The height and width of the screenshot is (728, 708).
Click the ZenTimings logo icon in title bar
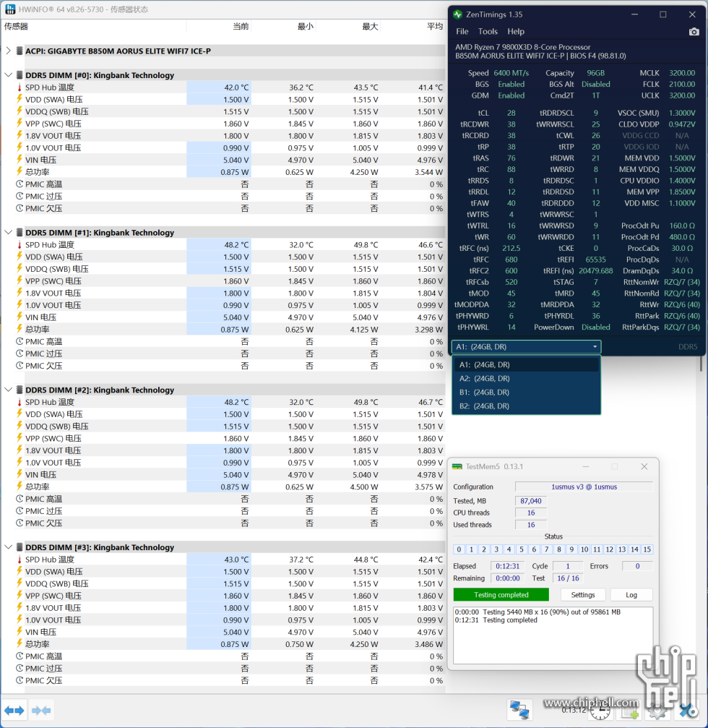click(458, 14)
